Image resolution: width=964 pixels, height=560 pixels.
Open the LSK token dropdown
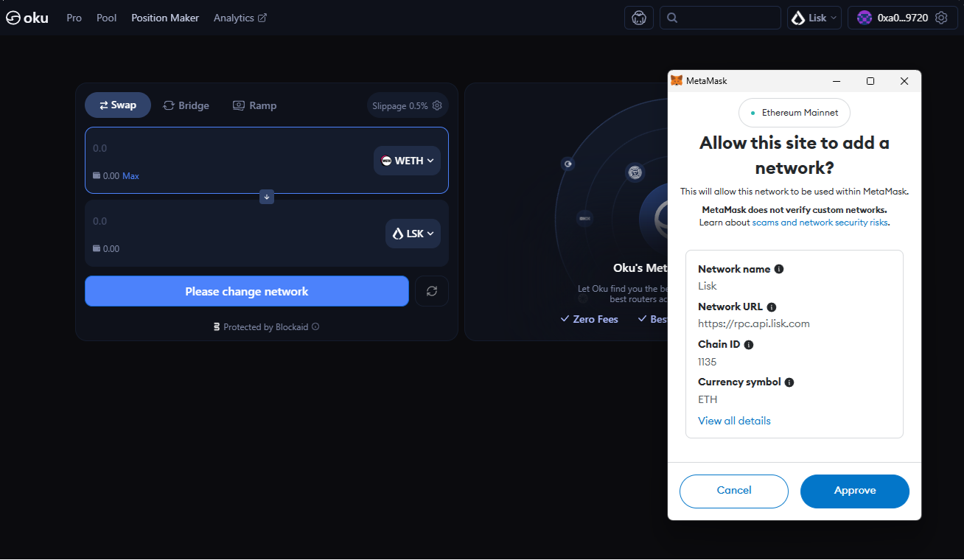point(413,234)
